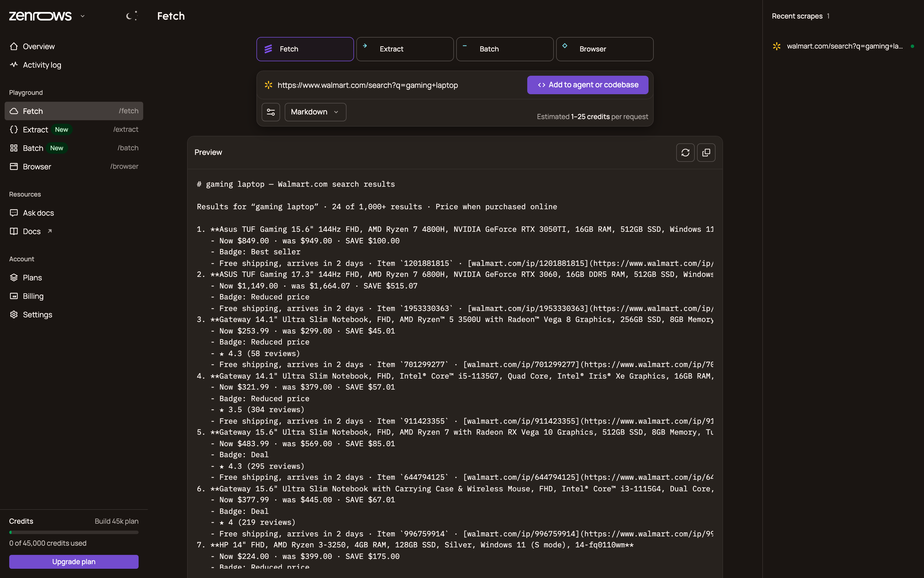Click the Billing card icon

(14, 296)
